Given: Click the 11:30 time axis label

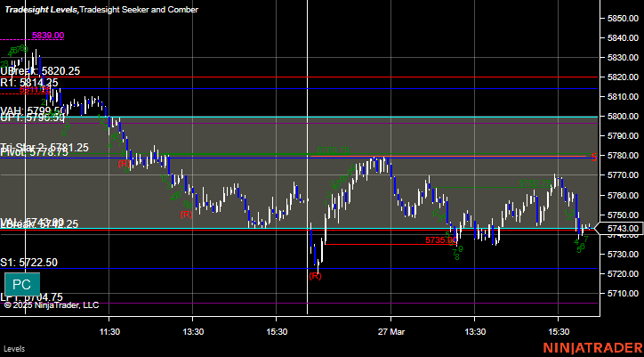Looking at the screenshot, I should (109, 331).
